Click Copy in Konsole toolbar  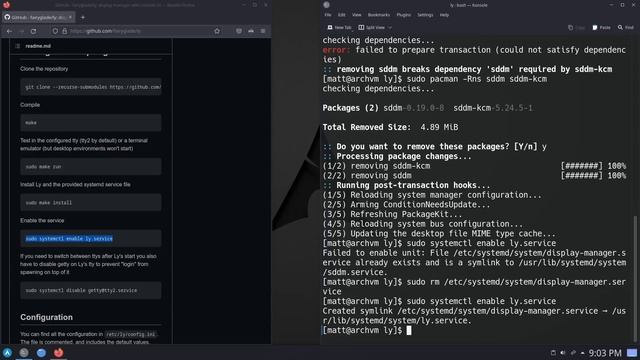click(577, 27)
